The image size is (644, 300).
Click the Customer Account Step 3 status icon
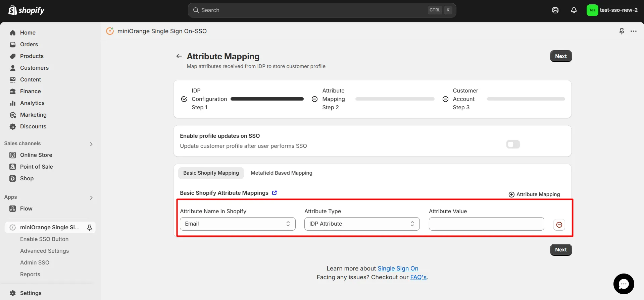coord(445,99)
